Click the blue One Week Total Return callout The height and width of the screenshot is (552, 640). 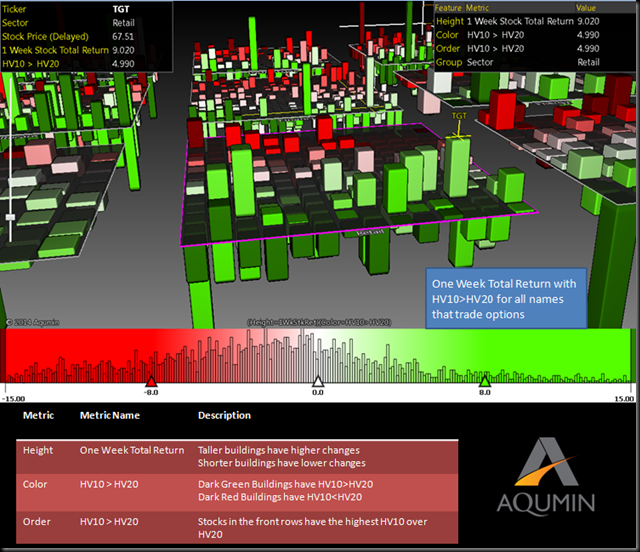click(x=506, y=298)
